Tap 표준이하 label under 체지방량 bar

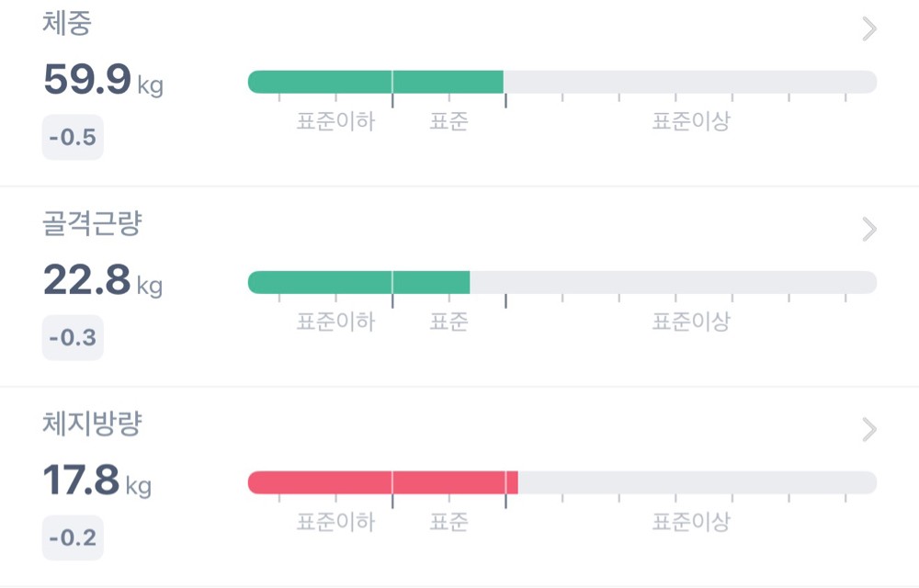coord(335,523)
